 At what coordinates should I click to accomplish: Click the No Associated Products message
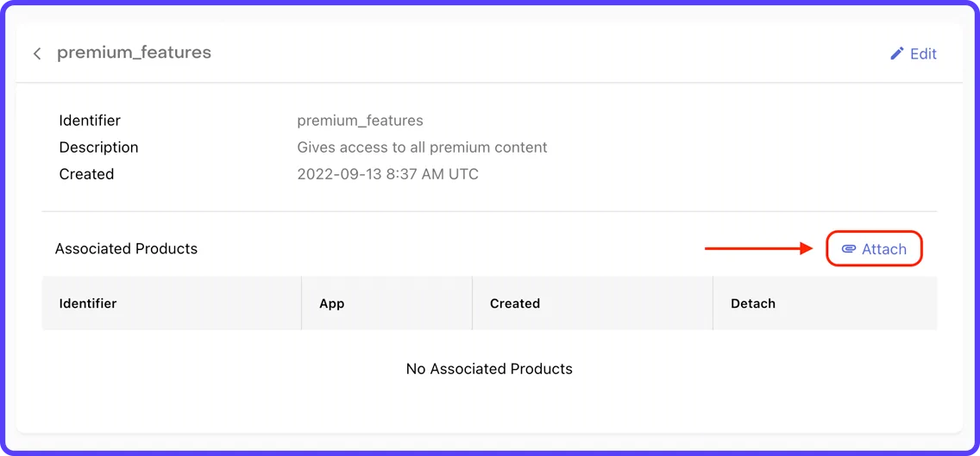pos(489,369)
